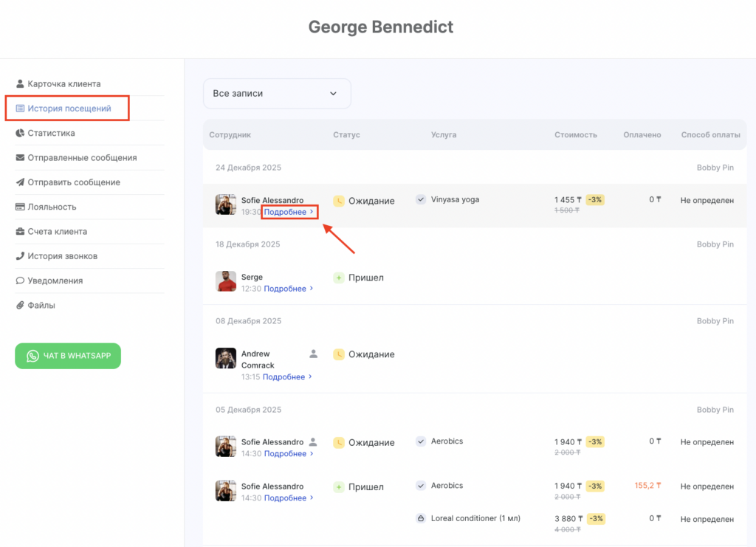Click Serge's profile photo thumbnail
This screenshot has height=547, width=756.
point(226,281)
